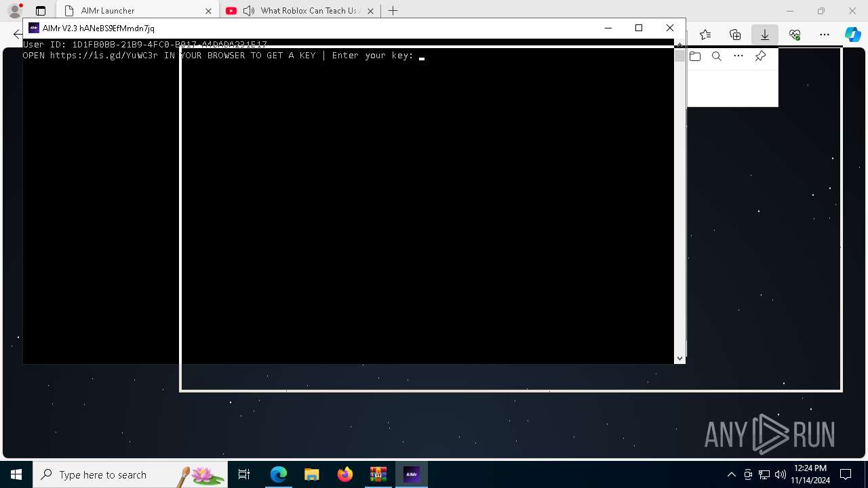Image resolution: width=868 pixels, height=488 pixels.
Task: Open the clock showing 12:24 PM
Action: (810, 474)
